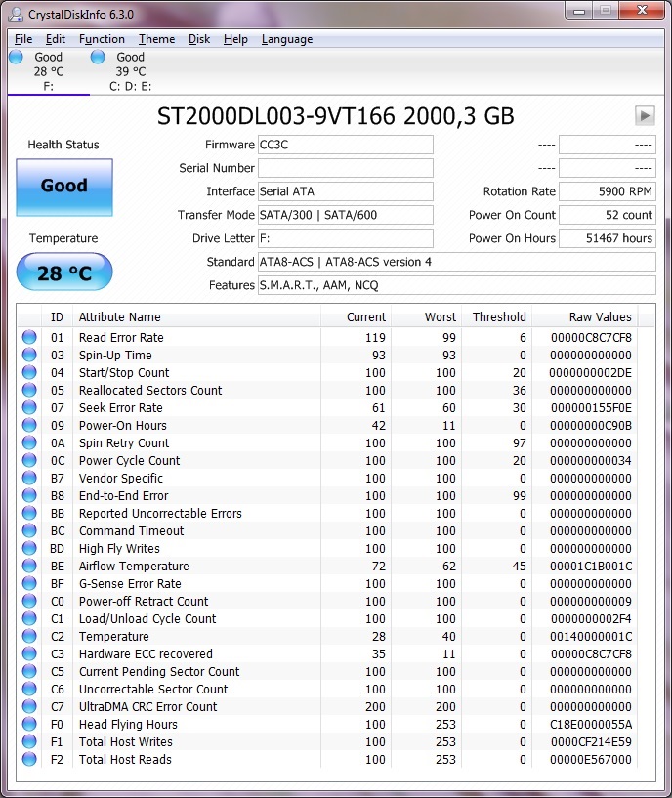Open the File menu
The height and width of the screenshot is (798, 672).
(x=23, y=39)
